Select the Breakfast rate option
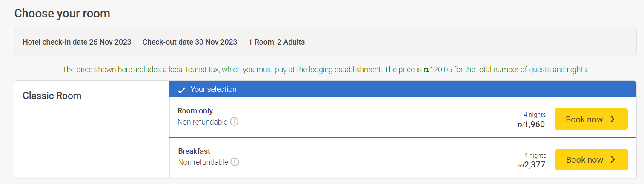The height and width of the screenshot is (184, 644). pos(403,158)
